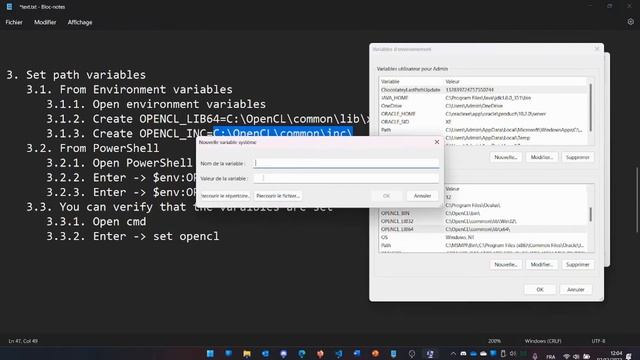This screenshot has width=640, height=360.
Task: Select the OPENCL_BIN system variable row
Action: (x=484, y=213)
